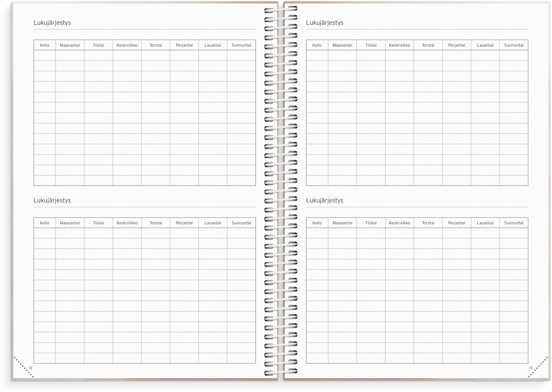
Task: Select the Maanantai header in the top-left table
Action: (70, 45)
